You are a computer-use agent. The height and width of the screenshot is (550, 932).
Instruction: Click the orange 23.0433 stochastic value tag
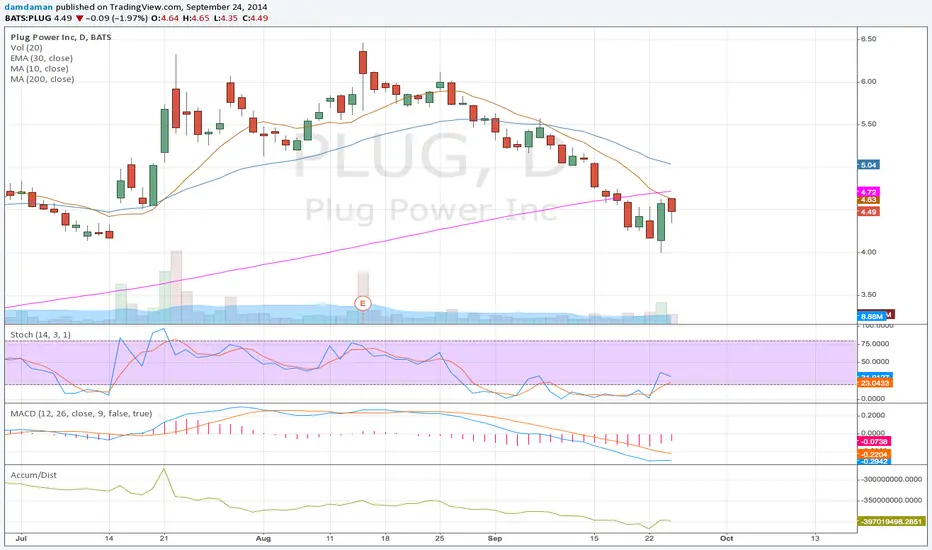pos(875,383)
